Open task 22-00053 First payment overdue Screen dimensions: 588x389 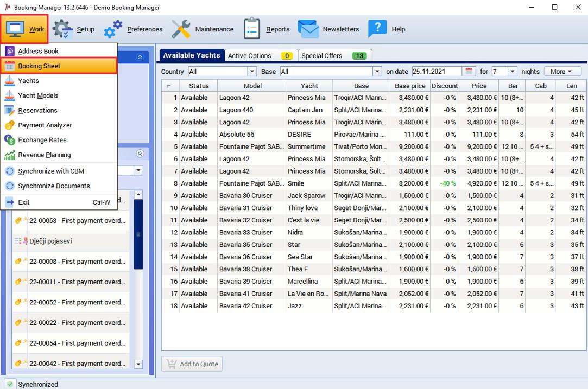pos(71,221)
